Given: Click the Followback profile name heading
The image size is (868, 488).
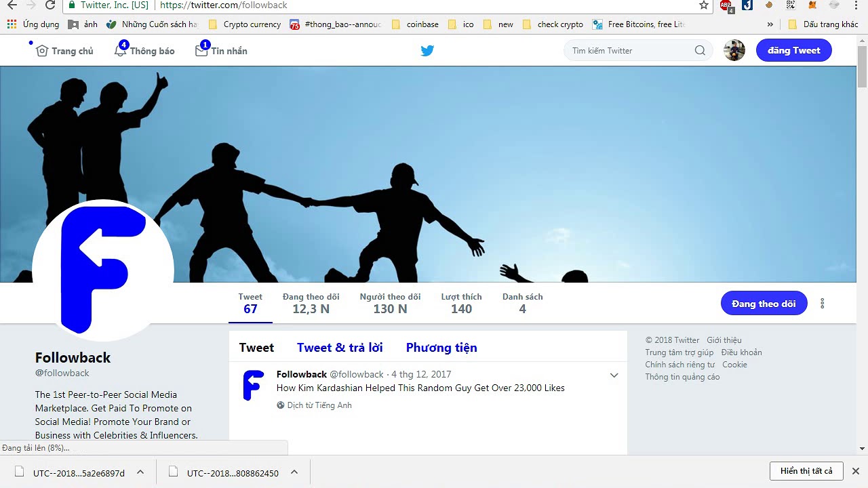Looking at the screenshot, I should pos(73,358).
